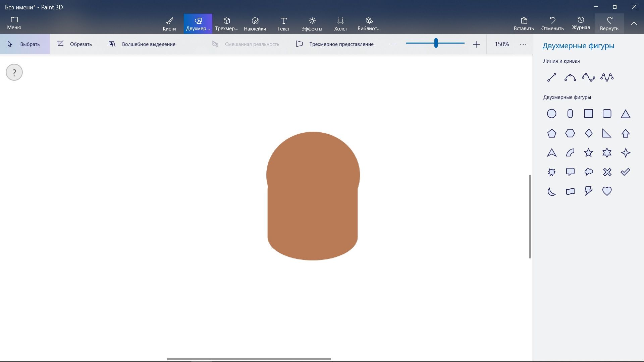Zoom in with the plus button

[x=476, y=44]
